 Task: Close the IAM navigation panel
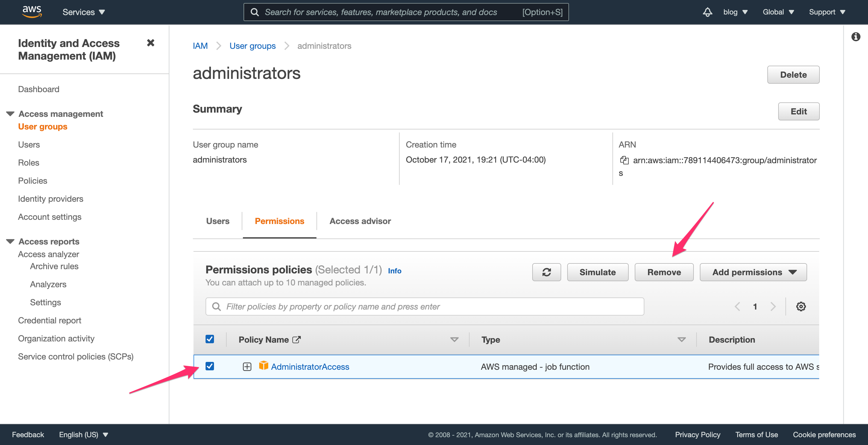[x=151, y=43]
